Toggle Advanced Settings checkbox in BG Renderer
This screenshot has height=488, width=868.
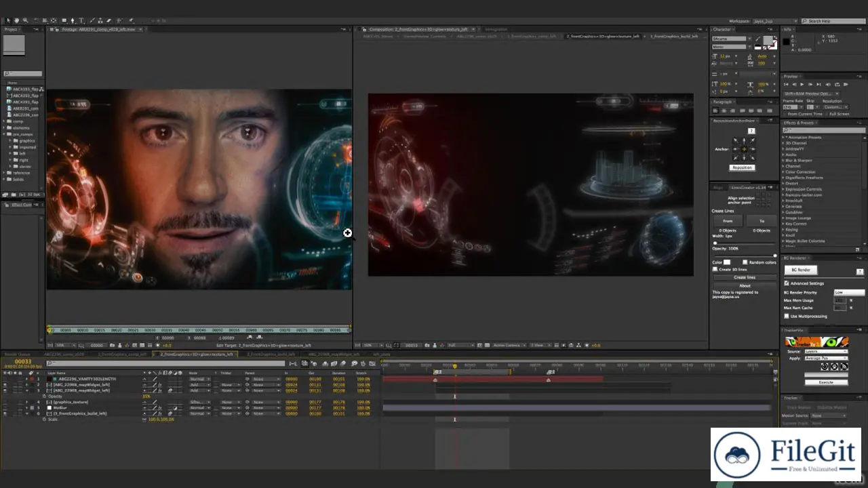click(787, 283)
